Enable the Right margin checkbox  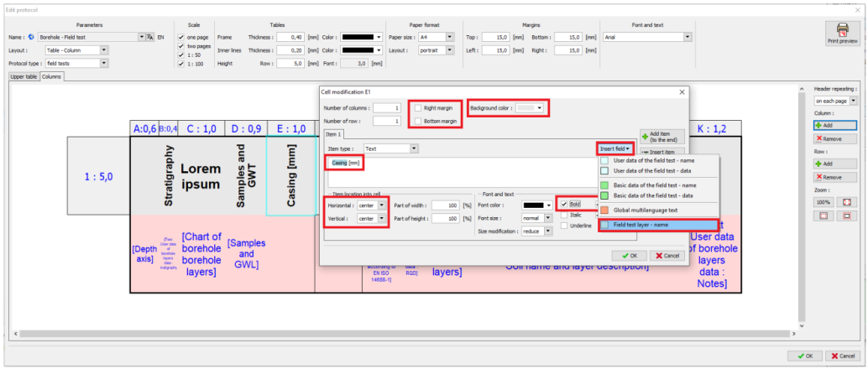click(x=418, y=108)
